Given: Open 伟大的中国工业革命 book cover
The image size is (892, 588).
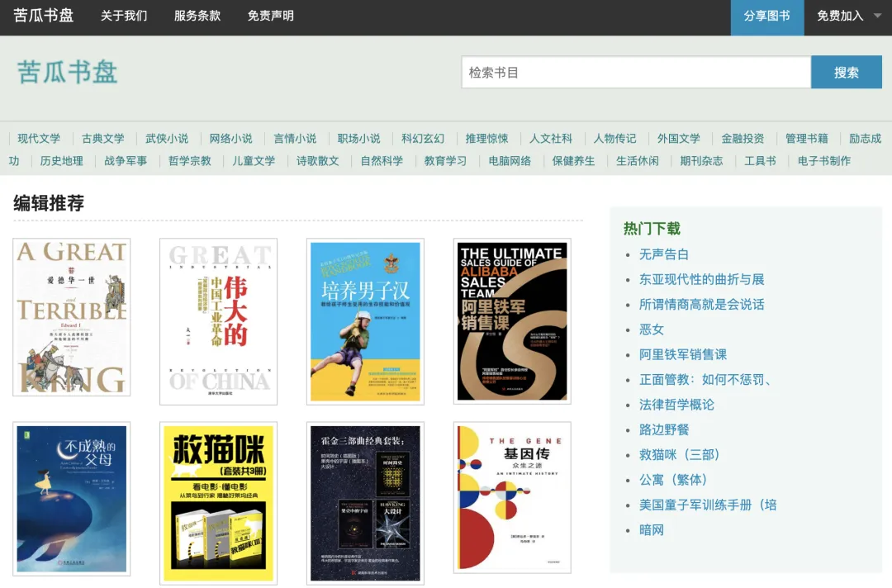Looking at the screenshot, I should [218, 321].
